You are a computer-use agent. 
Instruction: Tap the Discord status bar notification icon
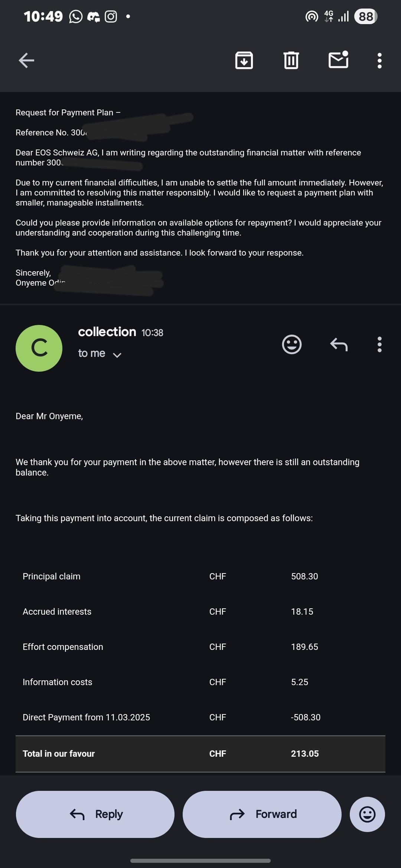pyautogui.click(x=93, y=17)
